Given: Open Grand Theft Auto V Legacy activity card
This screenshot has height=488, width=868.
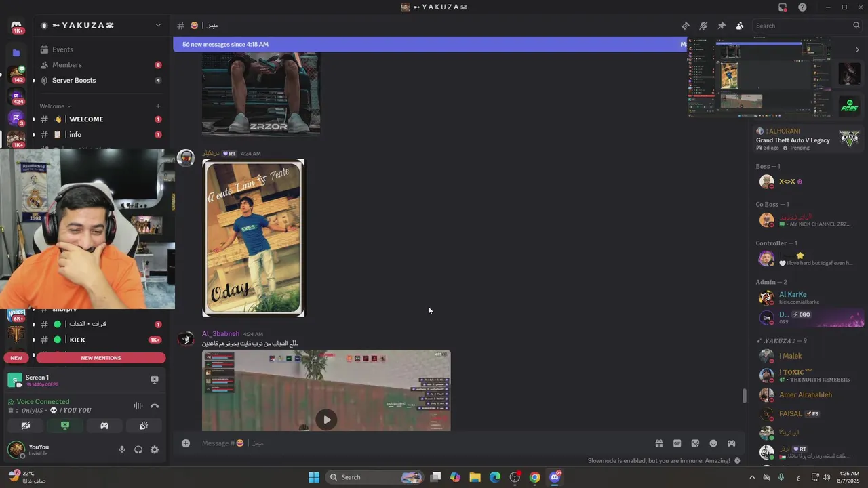Looking at the screenshot, I should 808,139.
